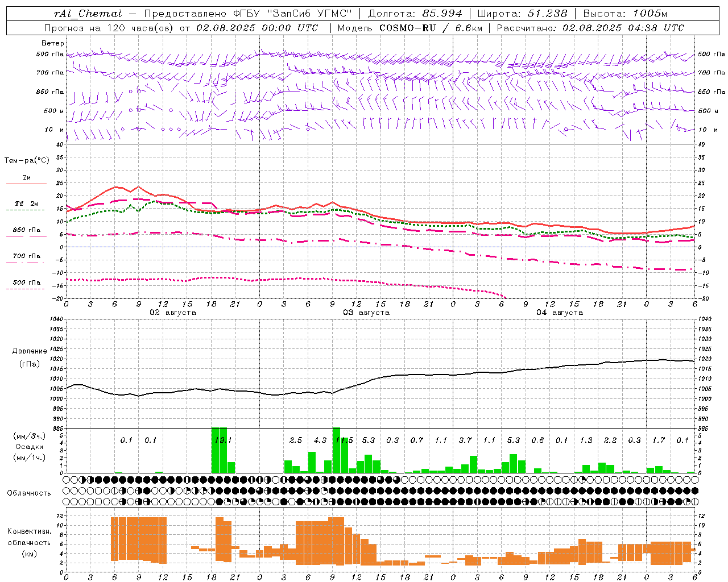Click the 700 гПа temperature legend entry
The image size is (728, 582).
click(27, 256)
